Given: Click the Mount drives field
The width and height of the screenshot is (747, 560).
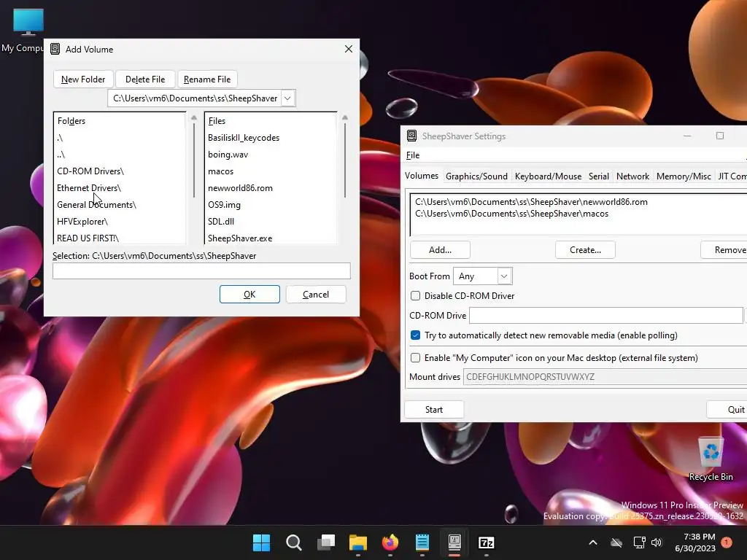Looking at the screenshot, I should tap(605, 377).
